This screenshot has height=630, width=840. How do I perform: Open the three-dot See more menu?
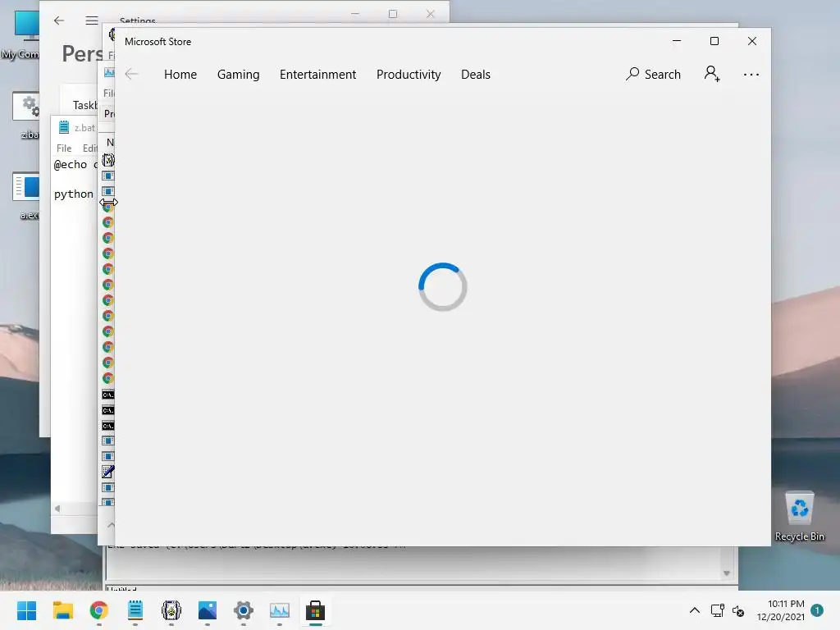pos(751,75)
